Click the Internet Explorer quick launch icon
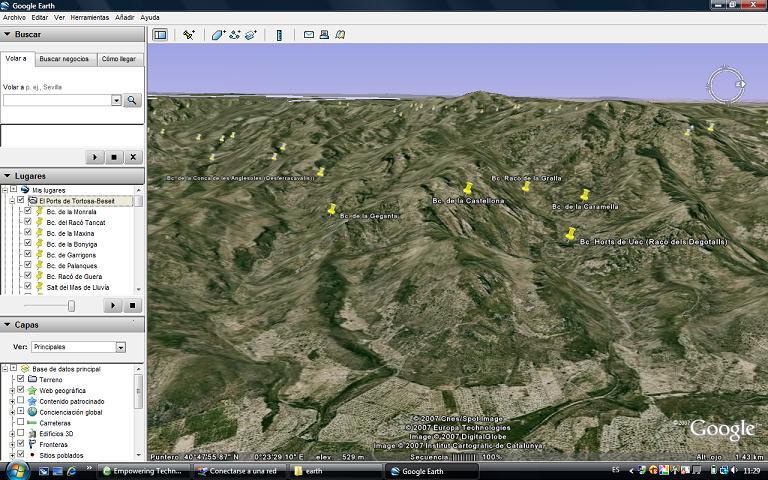The height and width of the screenshot is (480, 768). coord(72,471)
